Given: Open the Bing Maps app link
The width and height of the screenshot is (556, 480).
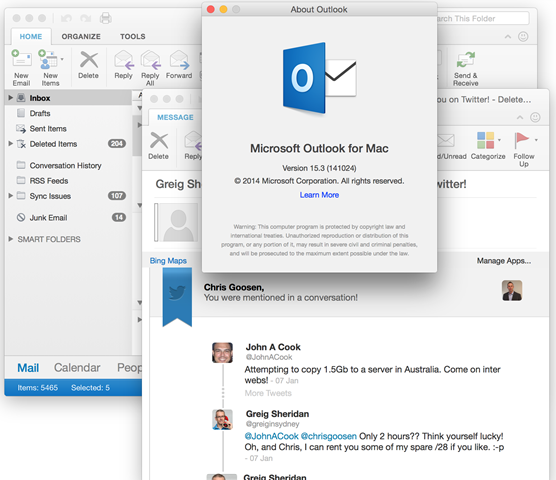Looking at the screenshot, I should click(168, 261).
